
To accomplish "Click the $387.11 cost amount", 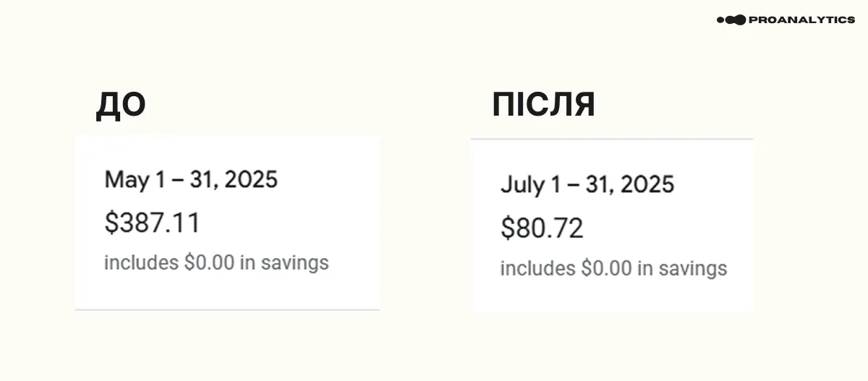I will point(152,223).
